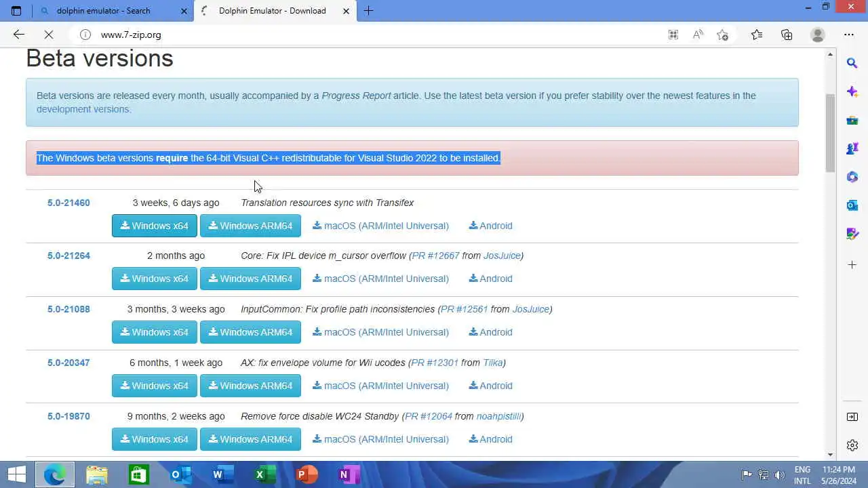
Task: Open PR #12301 link
Action: click(435, 363)
